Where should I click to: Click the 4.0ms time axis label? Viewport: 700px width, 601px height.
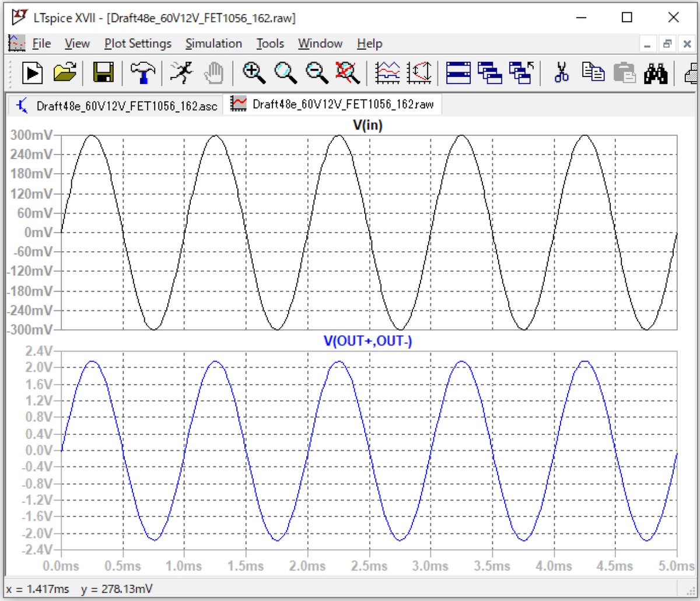coord(554,565)
